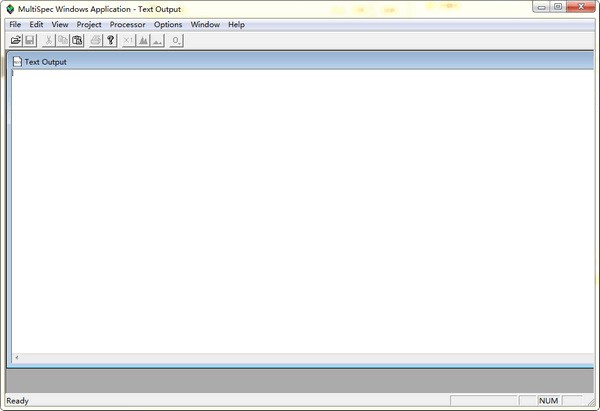Open the Window menu
The height and width of the screenshot is (411, 600).
[205, 24]
